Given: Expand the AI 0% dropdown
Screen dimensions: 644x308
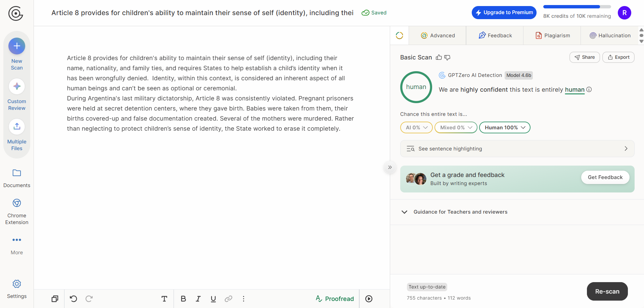Looking at the screenshot, I should click(x=416, y=128).
